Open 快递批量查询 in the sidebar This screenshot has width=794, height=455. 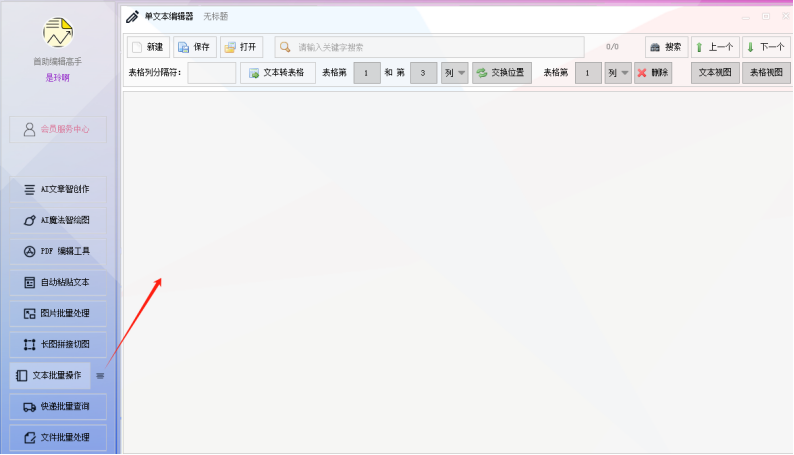pyautogui.click(x=58, y=406)
